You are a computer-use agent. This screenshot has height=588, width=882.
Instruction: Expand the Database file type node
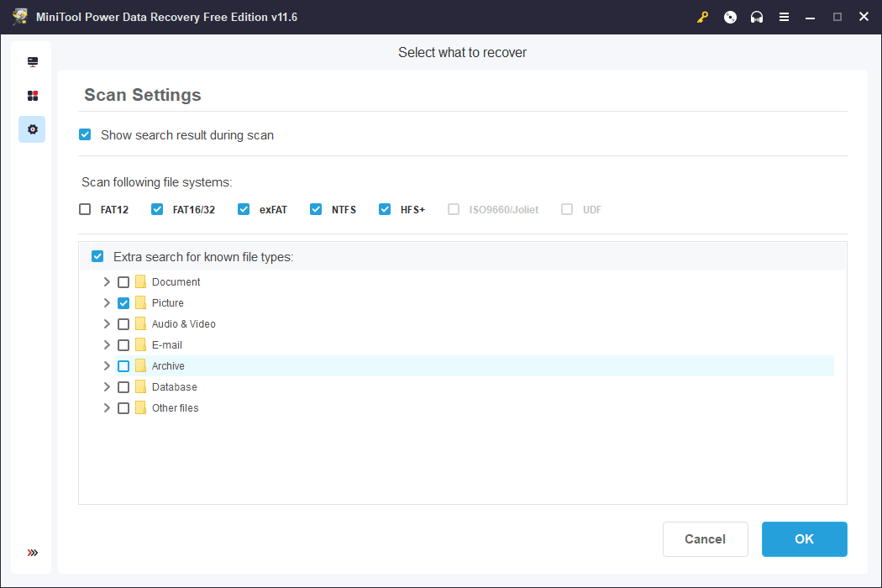pos(107,387)
